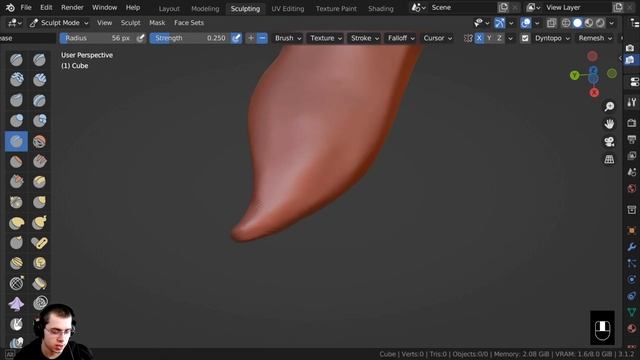The height and width of the screenshot is (360, 640).
Task: Select the Nudge brush
Action: click(x=16, y=263)
